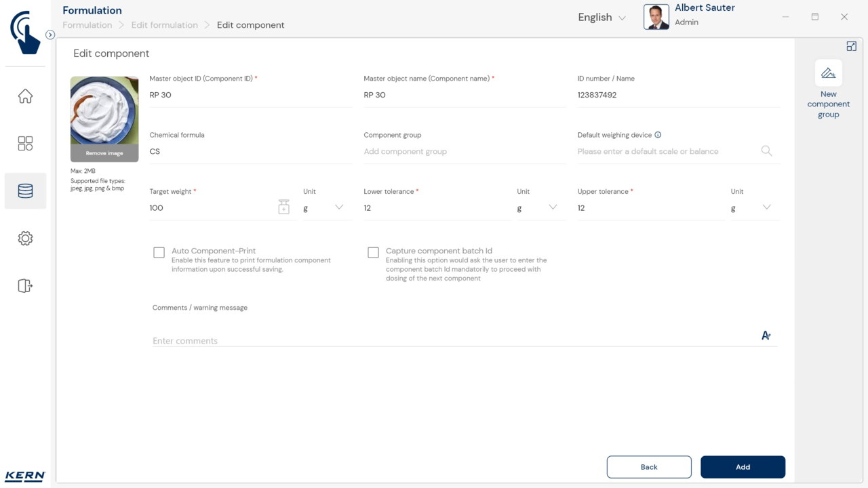This screenshot has width=868, height=488.
Task: Open the English language selector
Action: [601, 18]
